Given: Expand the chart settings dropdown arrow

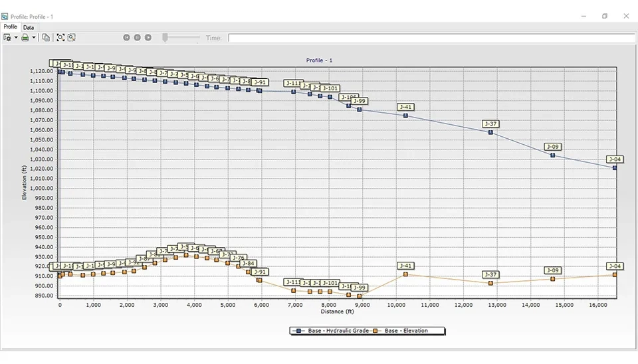Looking at the screenshot, I should pos(16,38).
